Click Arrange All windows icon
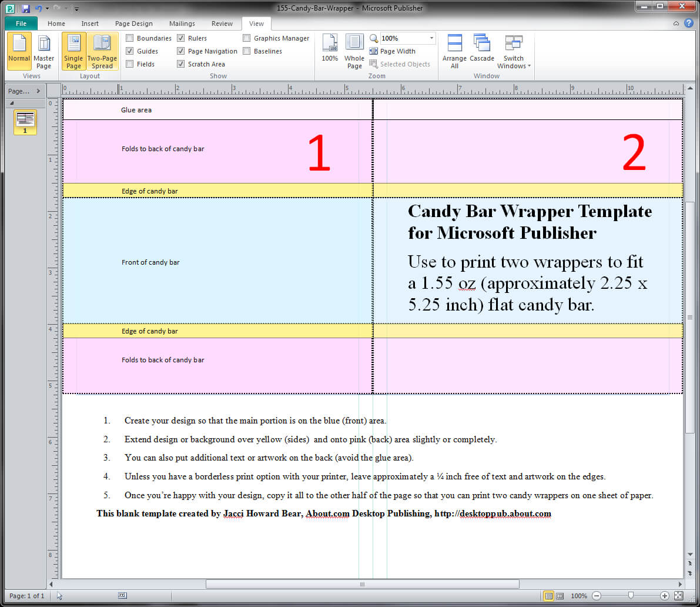Image resolution: width=700 pixels, height=607 pixels. [454, 51]
